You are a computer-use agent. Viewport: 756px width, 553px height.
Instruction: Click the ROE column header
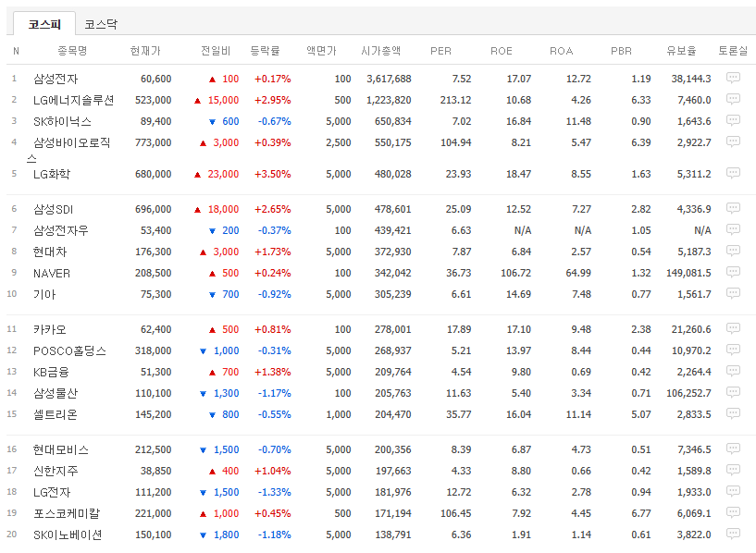coord(501,51)
